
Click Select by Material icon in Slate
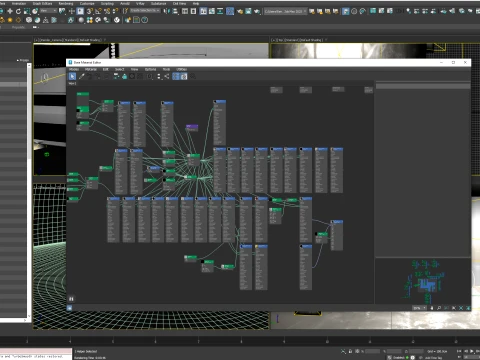[192, 76]
